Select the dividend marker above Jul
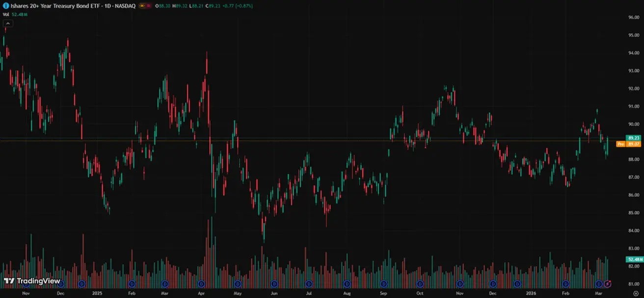Viewport: 644px width, 298px height. coord(309,284)
